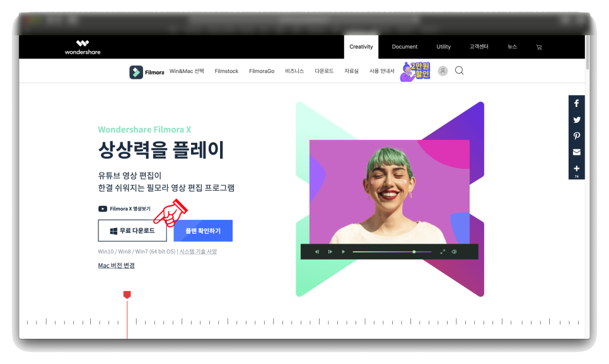Viewport: 609px width, 364px height.
Task: Open the 고객센터 menu
Action: point(478,47)
